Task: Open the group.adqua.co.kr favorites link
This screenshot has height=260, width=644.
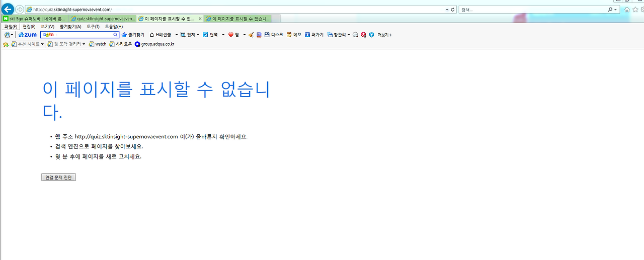Action: (154, 44)
